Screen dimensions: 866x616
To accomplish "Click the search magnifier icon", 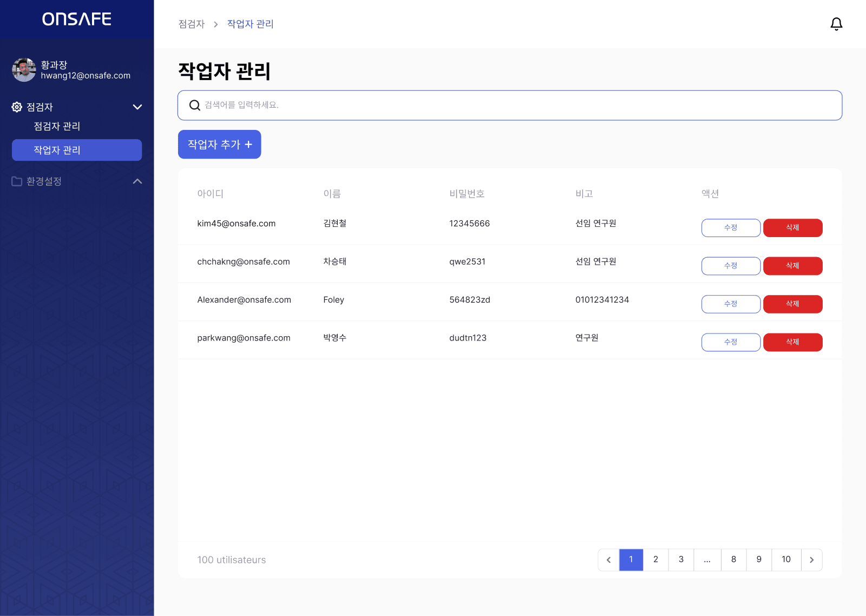I will point(194,105).
